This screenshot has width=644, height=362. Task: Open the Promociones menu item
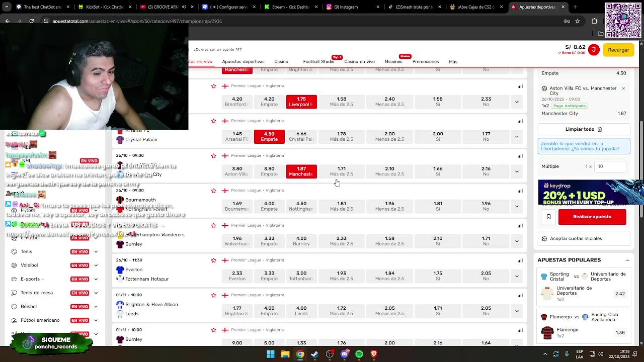426,61
